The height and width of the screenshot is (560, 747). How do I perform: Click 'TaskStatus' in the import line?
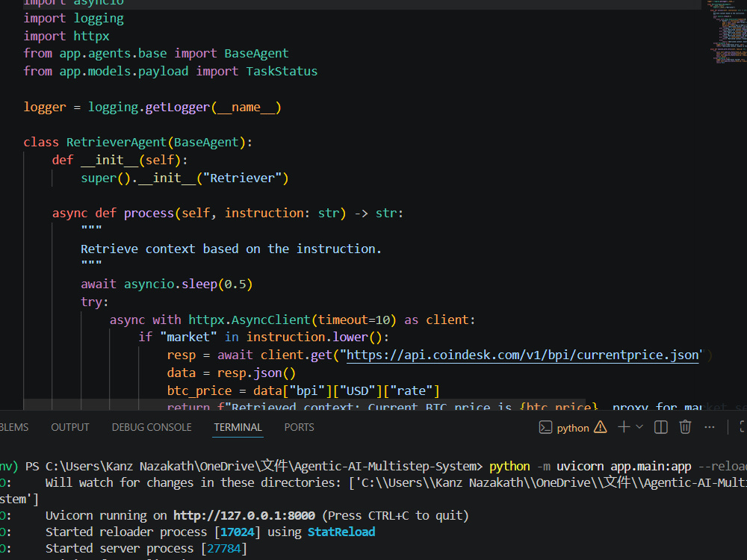282,72
